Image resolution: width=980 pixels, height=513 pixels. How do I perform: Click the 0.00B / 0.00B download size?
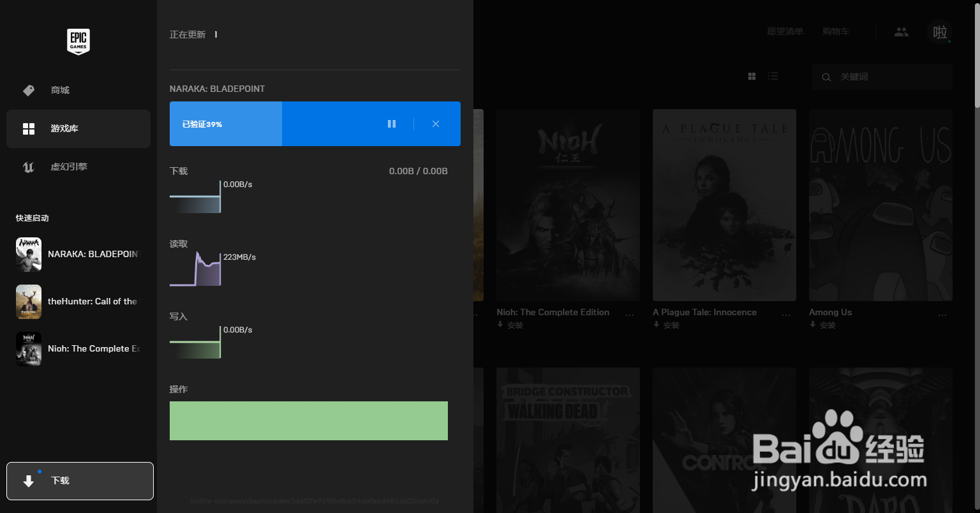point(419,171)
